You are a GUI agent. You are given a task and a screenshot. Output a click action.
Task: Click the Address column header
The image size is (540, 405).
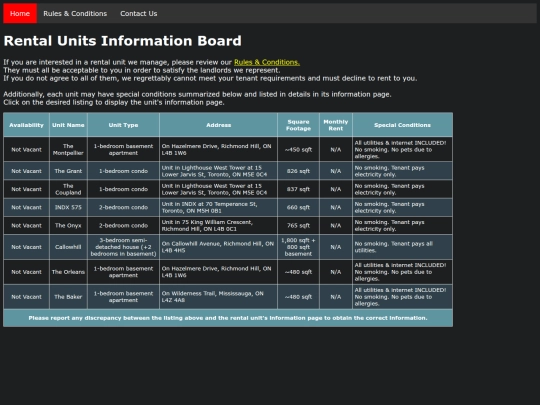click(x=219, y=125)
